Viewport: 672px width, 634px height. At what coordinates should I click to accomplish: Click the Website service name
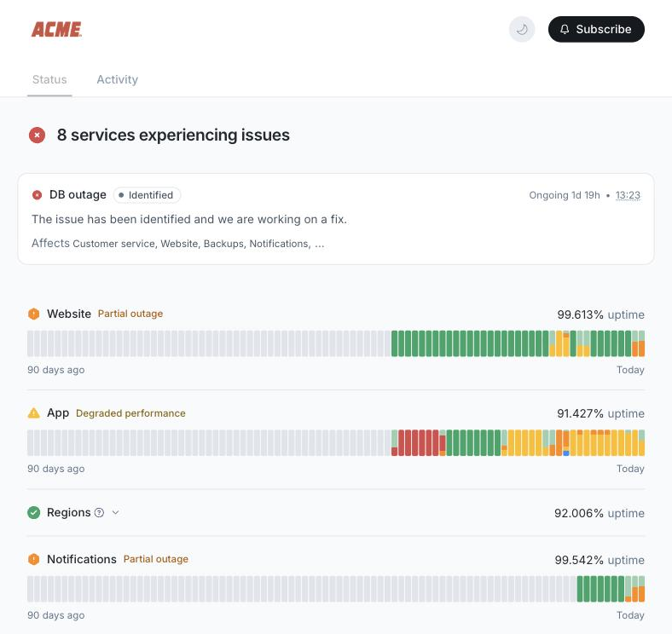pyautogui.click(x=68, y=314)
